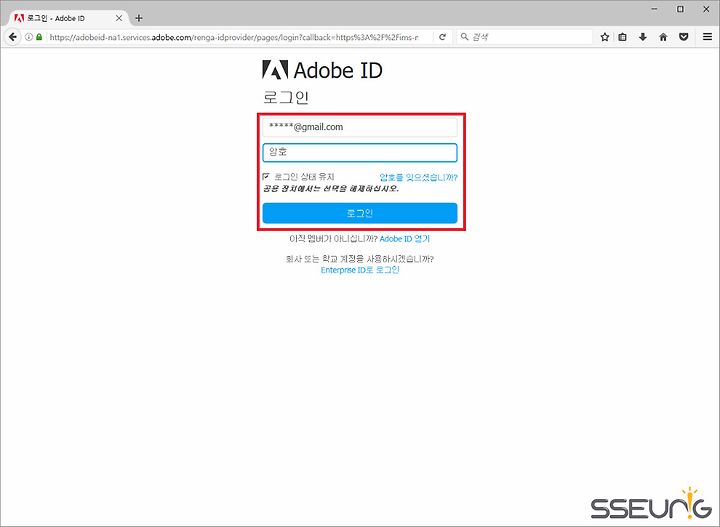Open the Adobe ID 얻기 link
Image resolution: width=720 pixels, height=527 pixels.
(x=405, y=239)
